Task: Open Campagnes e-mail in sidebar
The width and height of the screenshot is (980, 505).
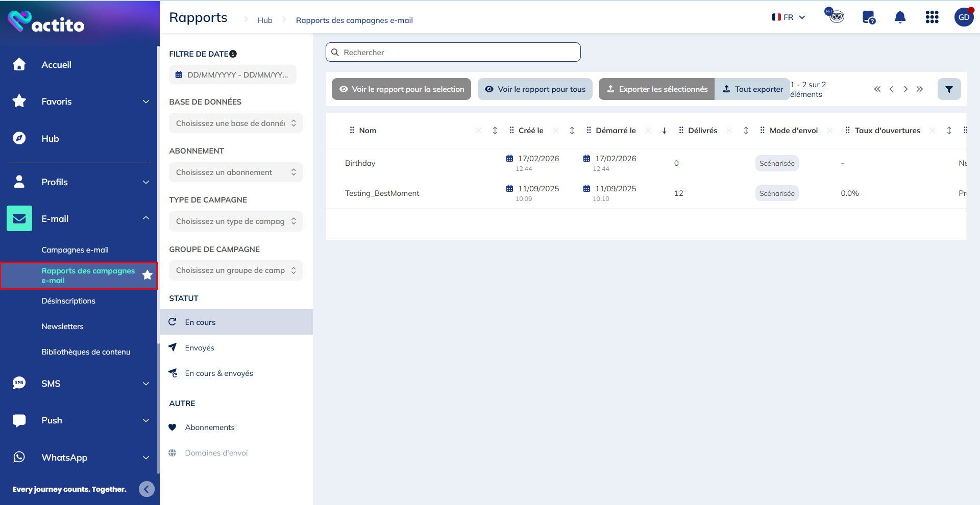Action: (75, 250)
